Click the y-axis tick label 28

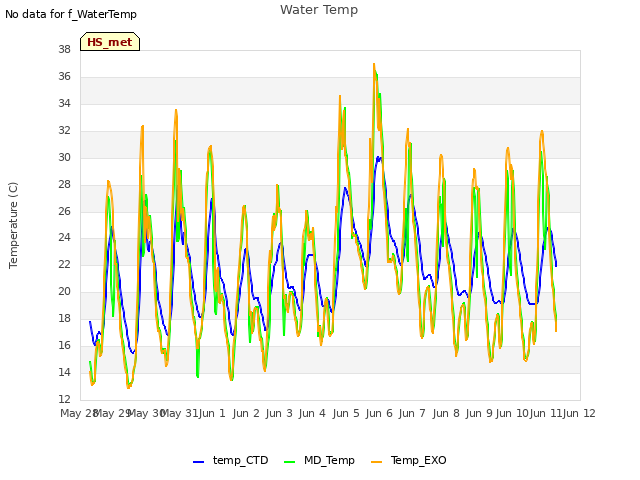coord(64,184)
